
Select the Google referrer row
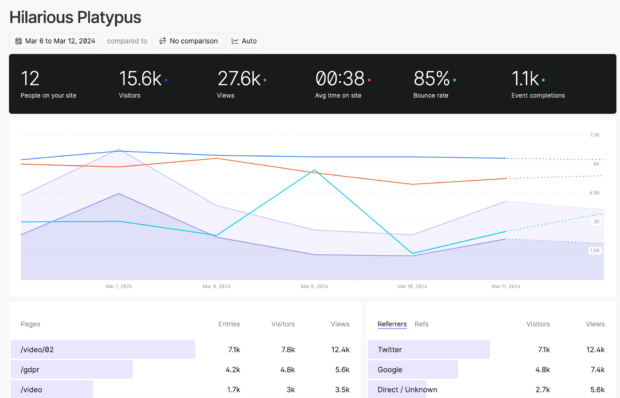point(491,370)
